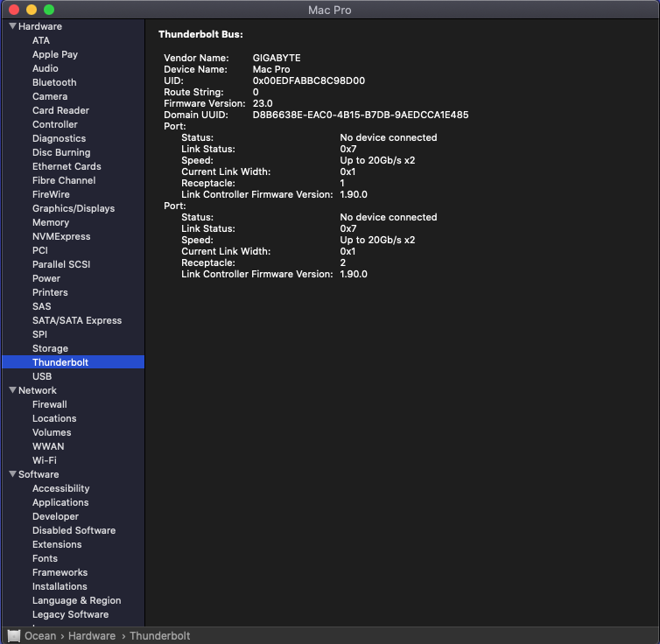Show Power hardware information

46,278
